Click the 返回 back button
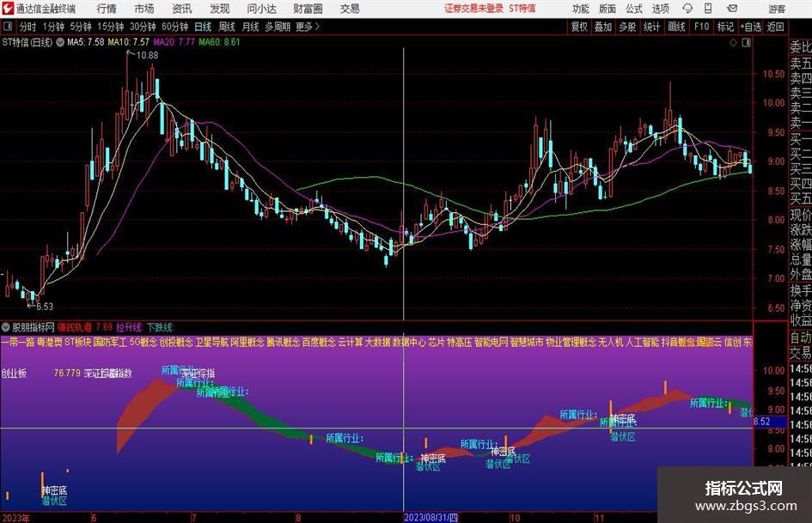The image size is (812, 523). point(775,27)
